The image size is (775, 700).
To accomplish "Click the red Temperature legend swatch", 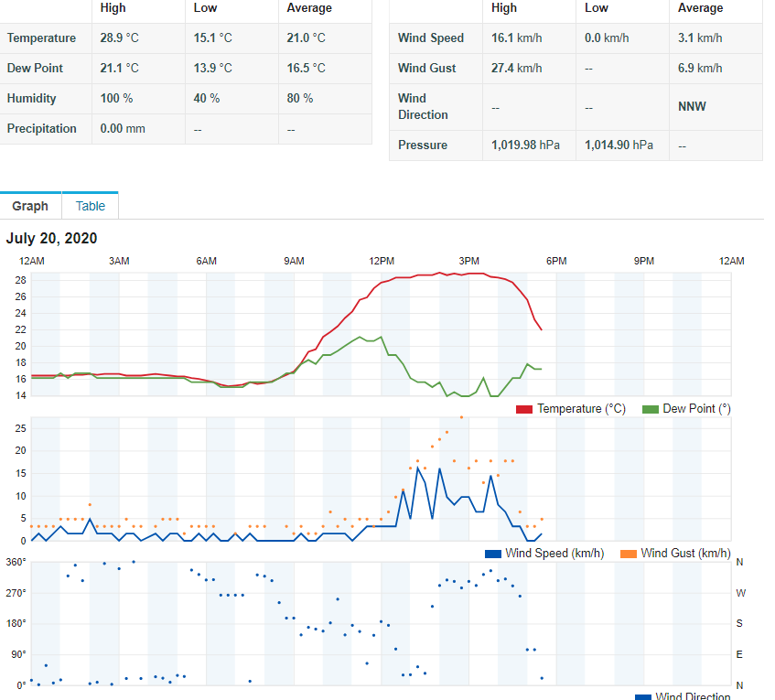I will point(524,409).
